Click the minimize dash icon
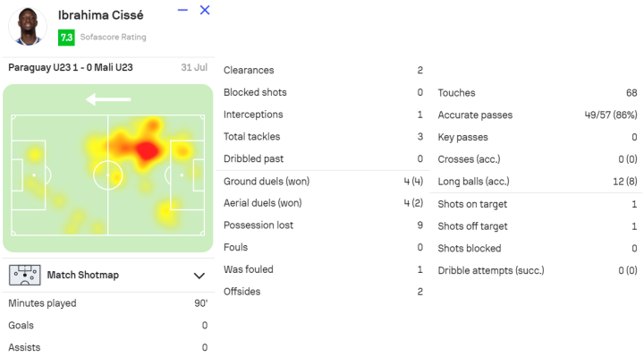The width and height of the screenshot is (644, 357). (x=182, y=10)
